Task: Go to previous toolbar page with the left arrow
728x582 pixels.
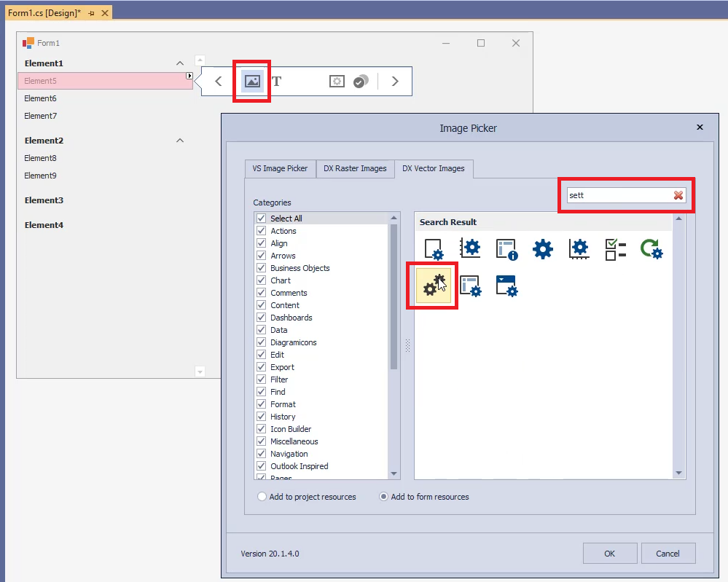Action: [219, 82]
